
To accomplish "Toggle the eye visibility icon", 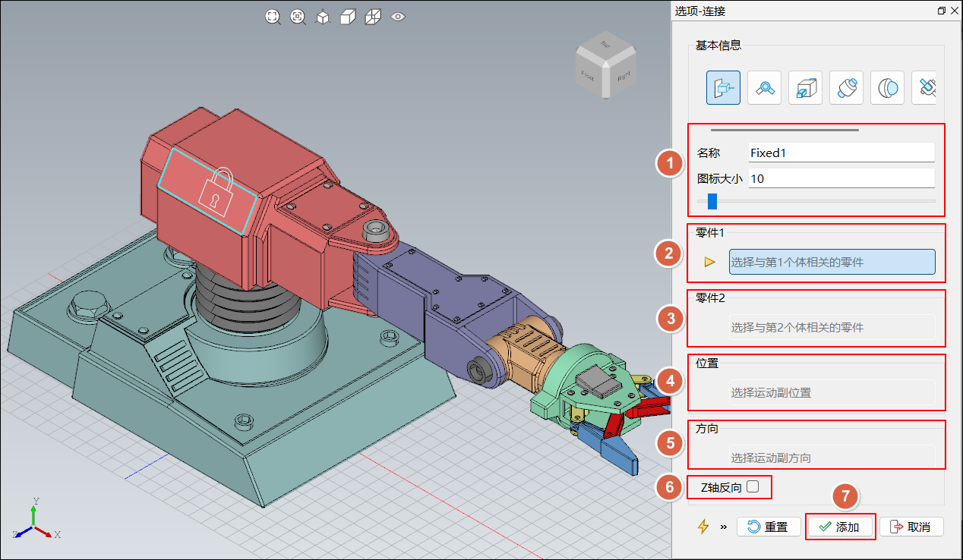I will coord(397,16).
